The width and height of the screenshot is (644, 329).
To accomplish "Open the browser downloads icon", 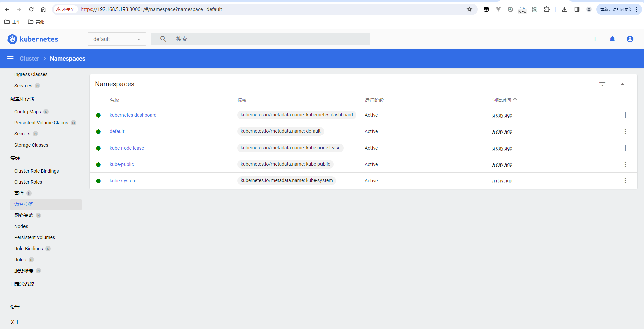I will pyautogui.click(x=565, y=9).
